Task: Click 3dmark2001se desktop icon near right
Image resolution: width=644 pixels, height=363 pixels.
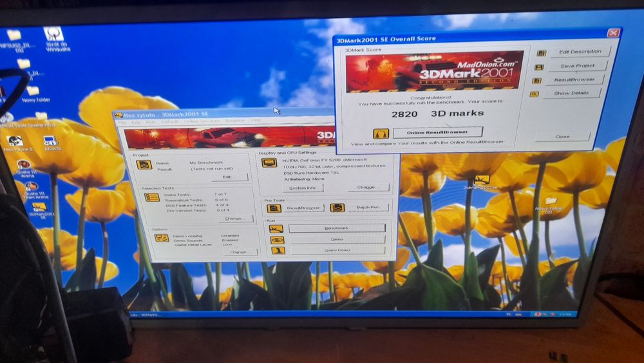Action: (481, 182)
